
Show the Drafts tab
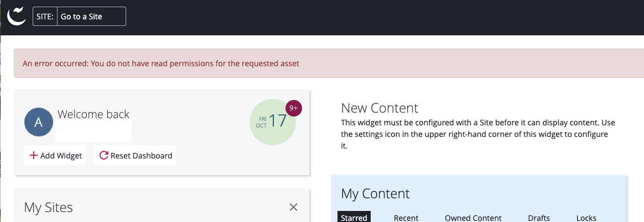pyautogui.click(x=539, y=218)
